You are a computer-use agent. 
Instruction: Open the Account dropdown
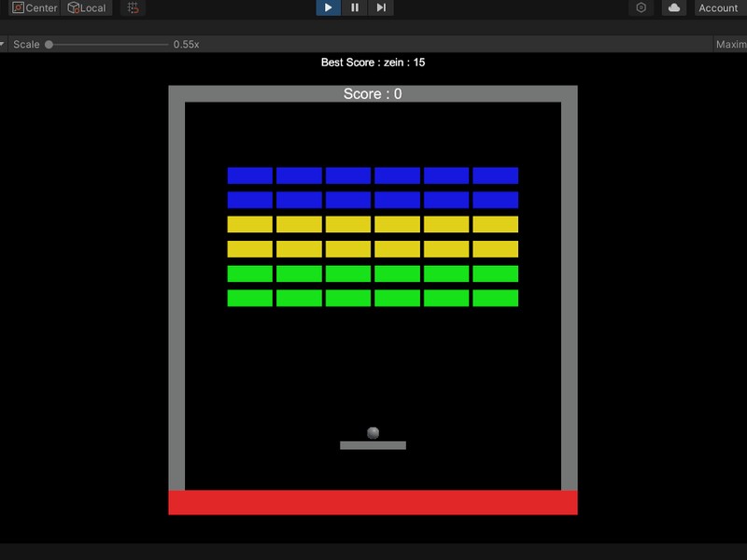720,7
